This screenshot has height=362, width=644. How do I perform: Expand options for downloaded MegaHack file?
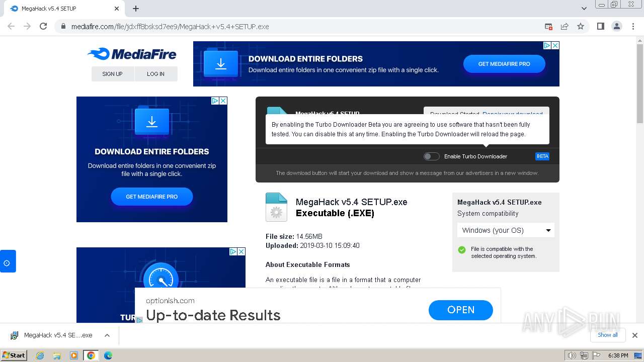[x=107, y=335]
